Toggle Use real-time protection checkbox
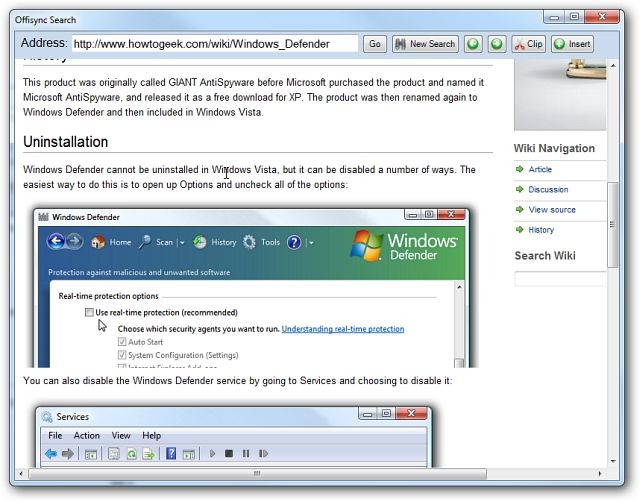640x501 pixels. (89, 312)
